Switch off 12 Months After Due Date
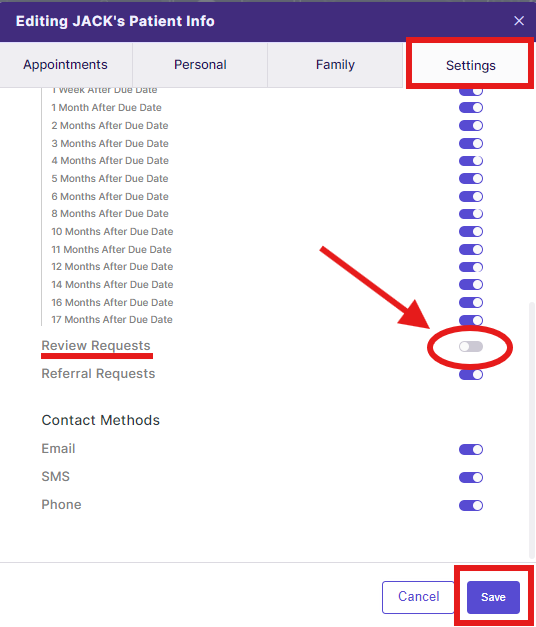The image size is (536, 627). coord(471,267)
